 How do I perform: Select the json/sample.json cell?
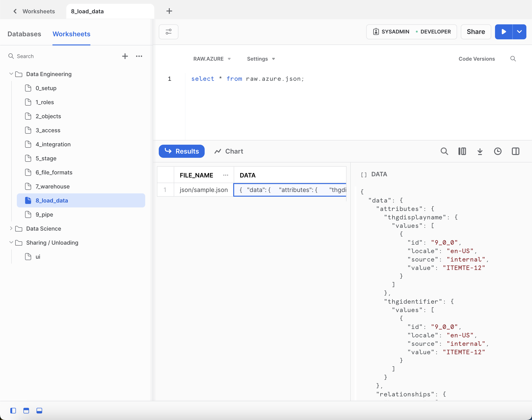point(204,190)
